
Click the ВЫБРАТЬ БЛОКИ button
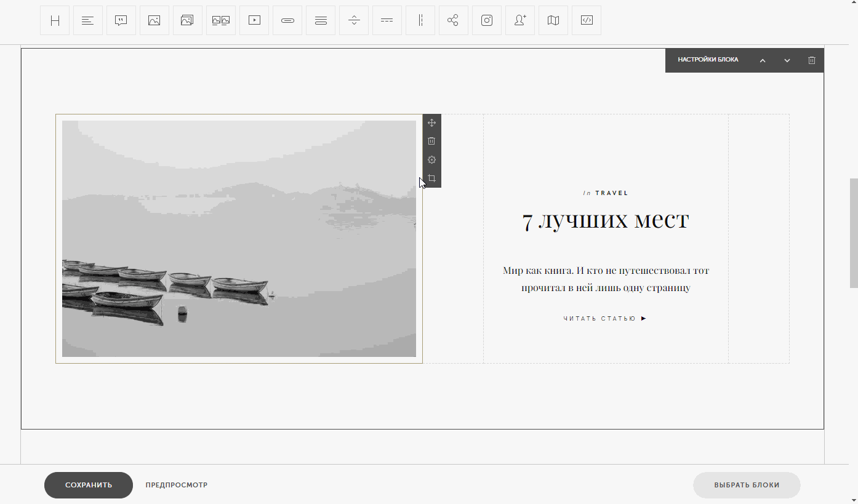747,485
